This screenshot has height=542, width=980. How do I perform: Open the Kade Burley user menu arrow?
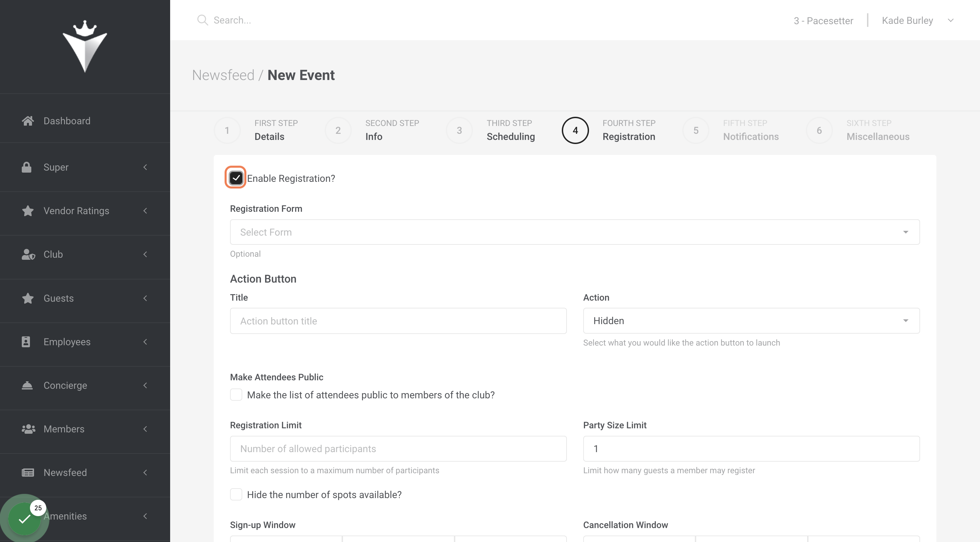pyautogui.click(x=951, y=20)
